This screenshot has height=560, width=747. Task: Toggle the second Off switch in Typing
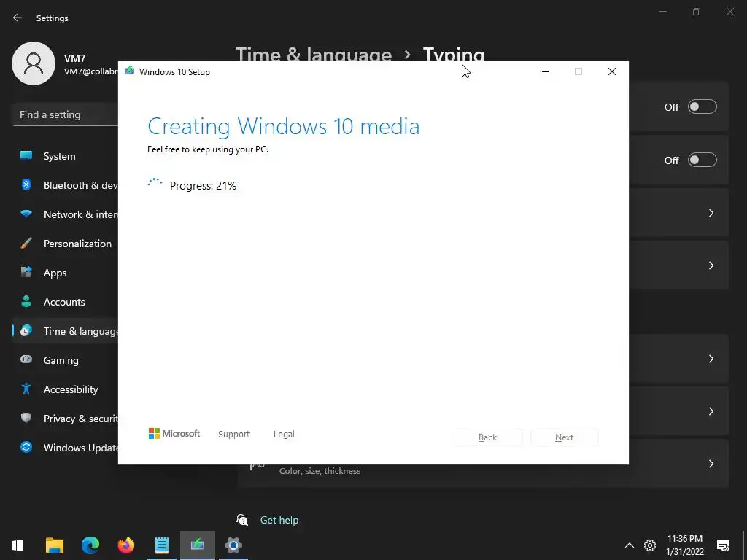point(703,160)
